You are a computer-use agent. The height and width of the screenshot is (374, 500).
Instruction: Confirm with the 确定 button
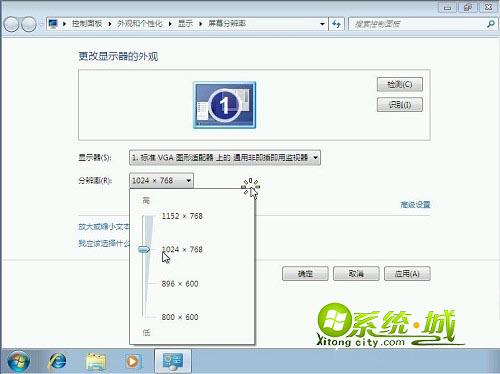tap(305, 274)
